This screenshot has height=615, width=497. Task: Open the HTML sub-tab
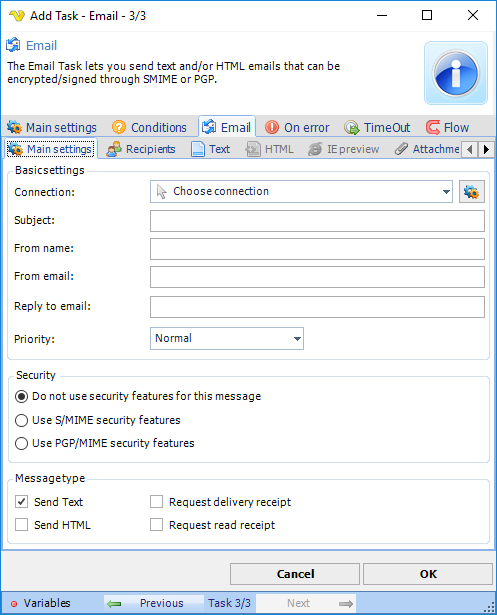point(269,149)
